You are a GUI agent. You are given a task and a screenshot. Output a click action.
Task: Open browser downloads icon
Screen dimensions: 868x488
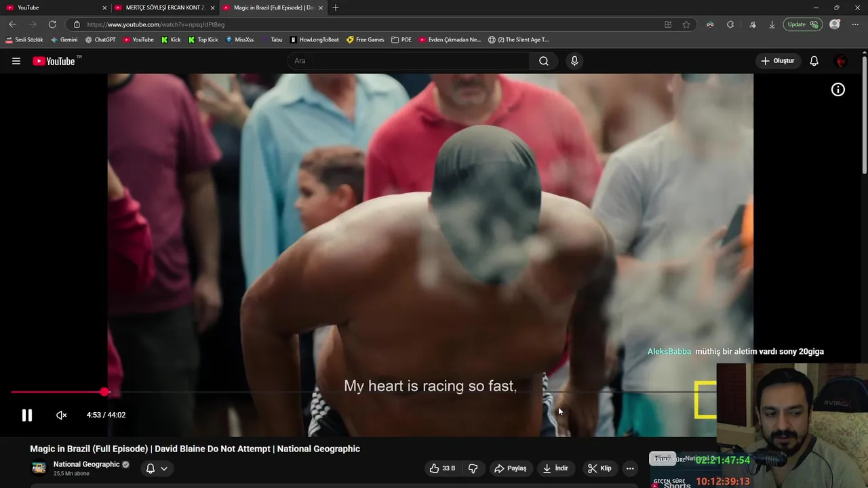point(772,24)
